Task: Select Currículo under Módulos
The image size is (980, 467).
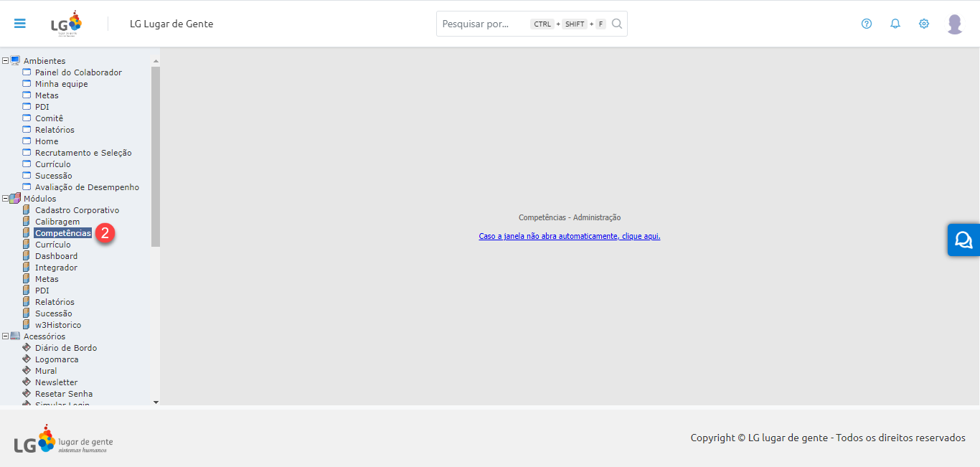Action: tap(53, 245)
